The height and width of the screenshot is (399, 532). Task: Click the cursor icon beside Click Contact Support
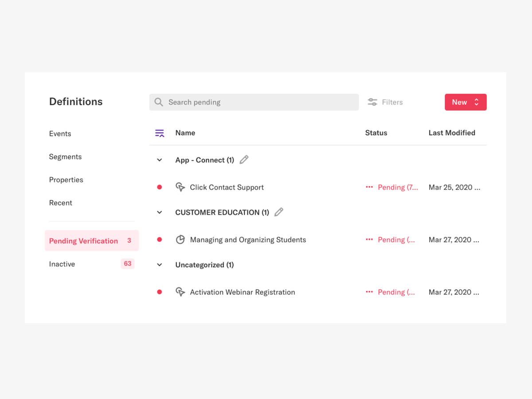(x=180, y=187)
